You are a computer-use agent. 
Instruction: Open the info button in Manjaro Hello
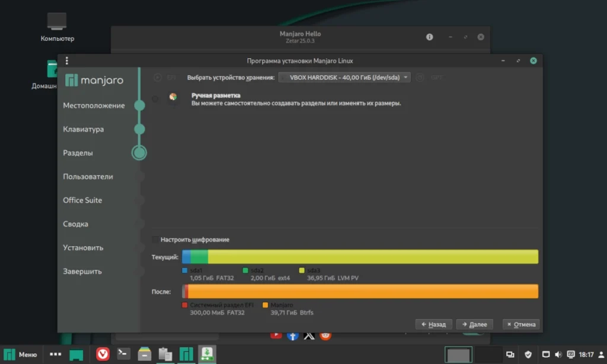[x=429, y=37]
